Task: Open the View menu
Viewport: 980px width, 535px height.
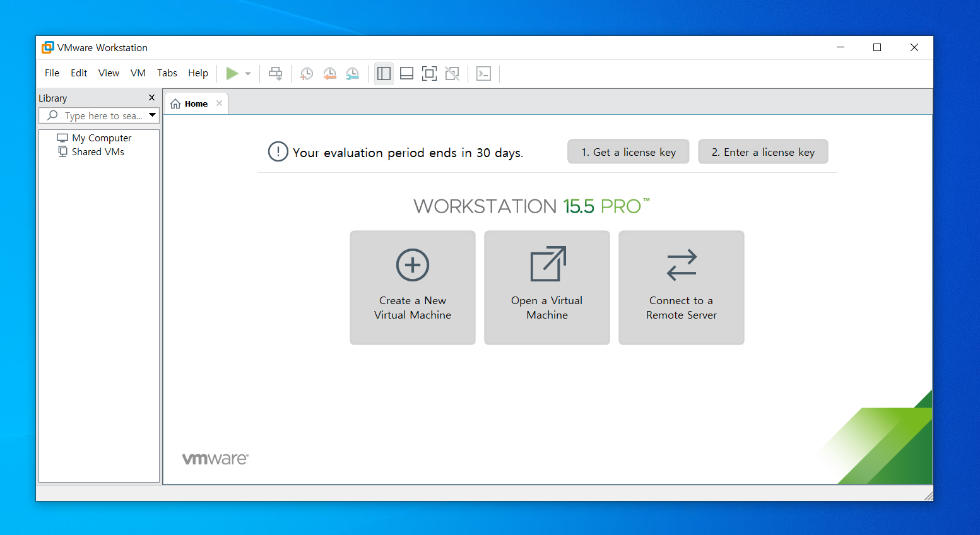Action: pyautogui.click(x=109, y=73)
